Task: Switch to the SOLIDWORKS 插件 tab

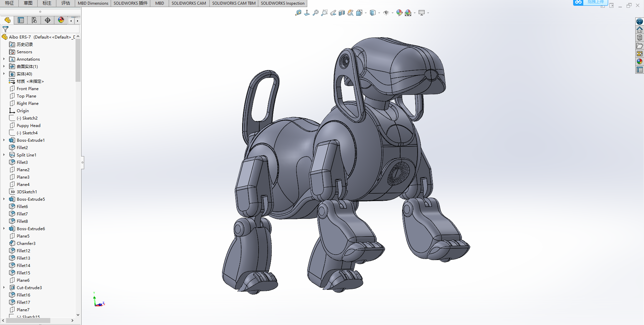Action: pyautogui.click(x=130, y=3)
